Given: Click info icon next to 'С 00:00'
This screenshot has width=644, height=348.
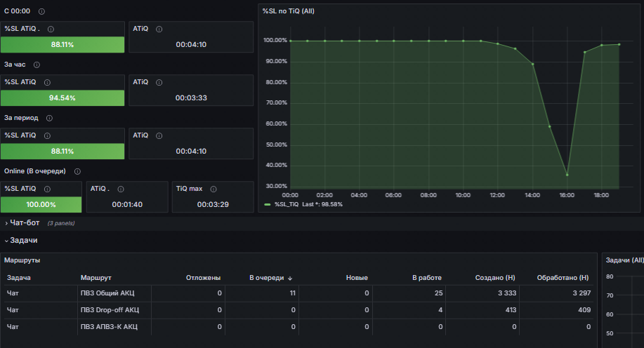Looking at the screenshot, I should click(x=41, y=11).
